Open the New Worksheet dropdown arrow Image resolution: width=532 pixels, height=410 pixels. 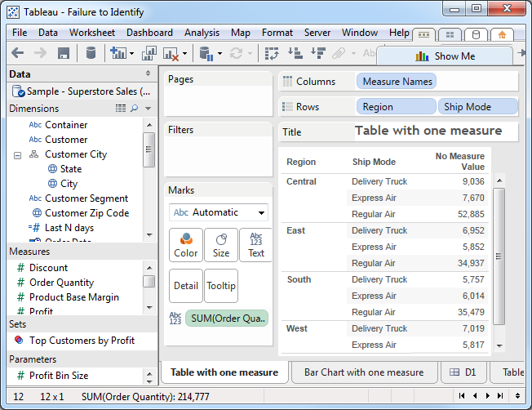[131, 53]
